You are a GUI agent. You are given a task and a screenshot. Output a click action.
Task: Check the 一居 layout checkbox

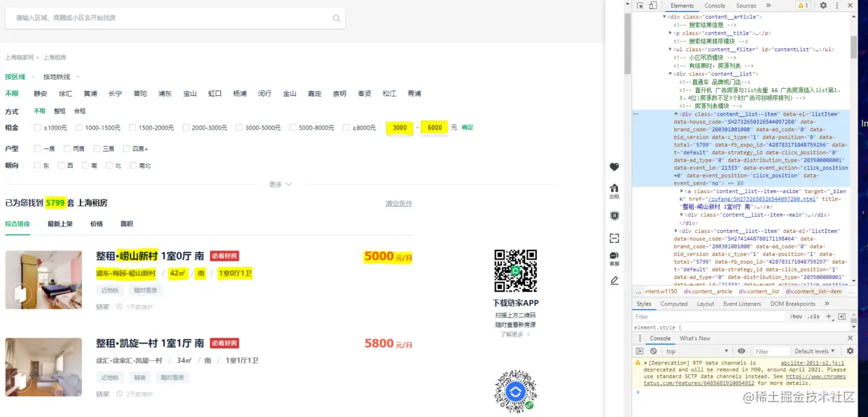coord(38,148)
